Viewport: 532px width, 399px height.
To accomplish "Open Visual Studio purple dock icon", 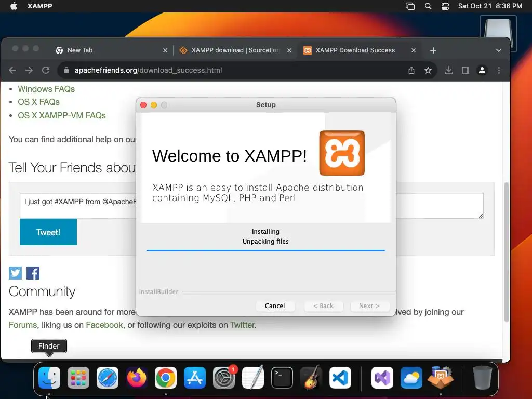I will click(382, 378).
